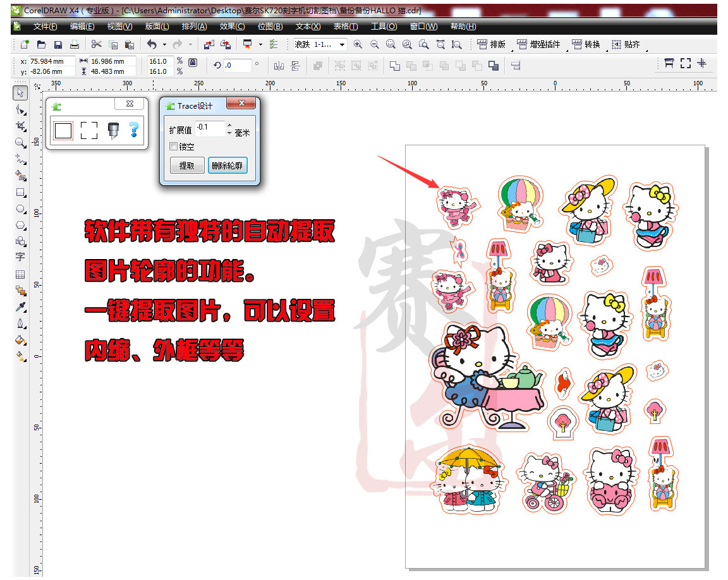Select the Polygon tool
The height and width of the screenshot is (580, 728).
(x=20, y=225)
